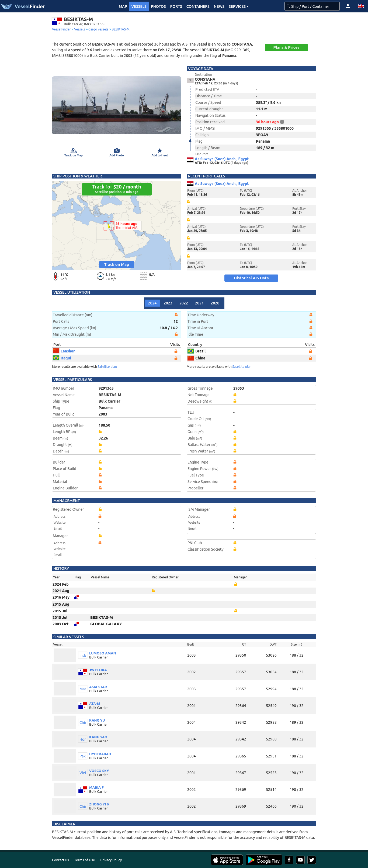Click the Plans & Prices button
368x868 pixels.
tap(286, 47)
